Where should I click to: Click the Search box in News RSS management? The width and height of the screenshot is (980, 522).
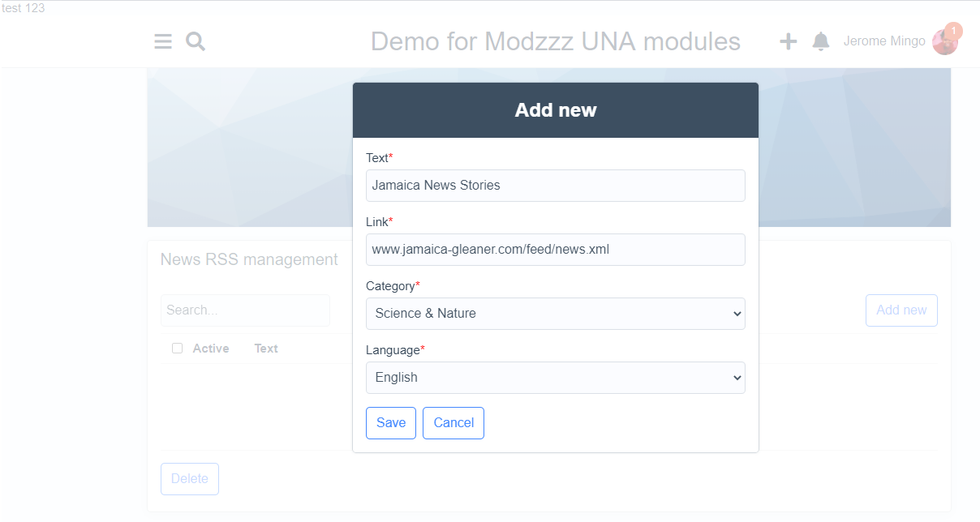(245, 310)
